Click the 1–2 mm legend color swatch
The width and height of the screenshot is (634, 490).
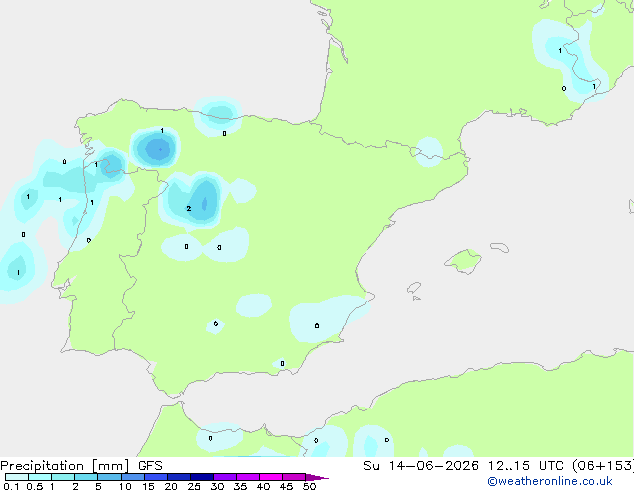pos(63,477)
